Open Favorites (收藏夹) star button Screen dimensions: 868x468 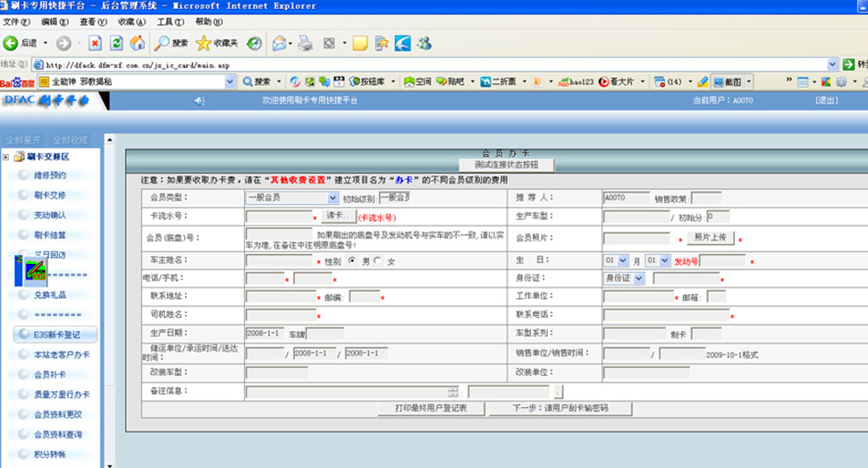click(x=216, y=43)
